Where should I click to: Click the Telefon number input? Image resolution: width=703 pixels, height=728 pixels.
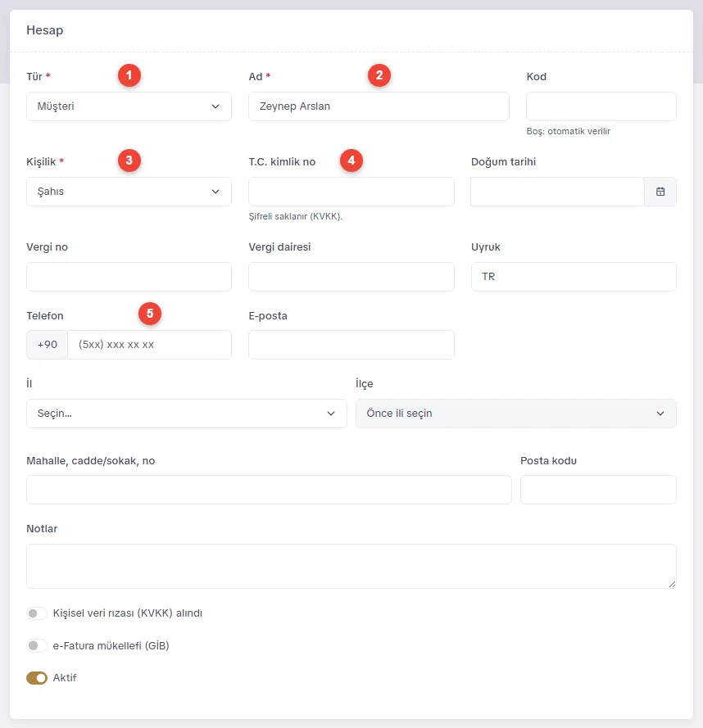[149, 345]
